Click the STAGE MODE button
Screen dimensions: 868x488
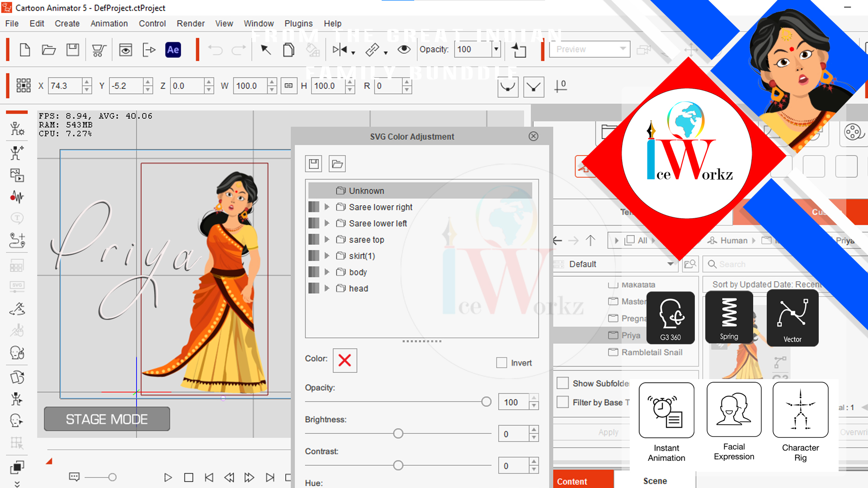107,419
